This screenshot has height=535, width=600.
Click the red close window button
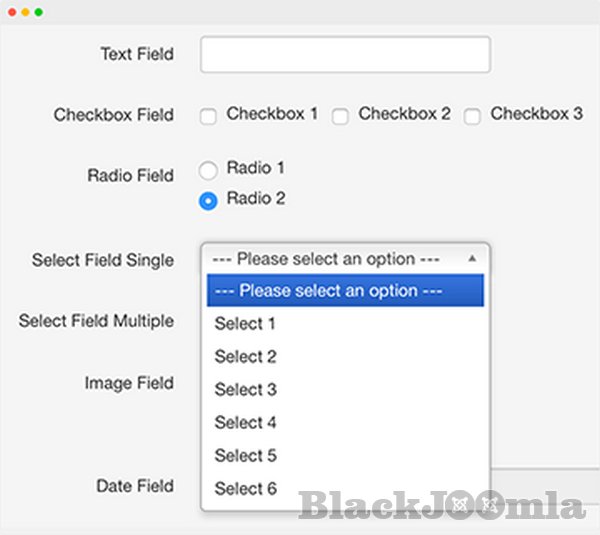11,12
